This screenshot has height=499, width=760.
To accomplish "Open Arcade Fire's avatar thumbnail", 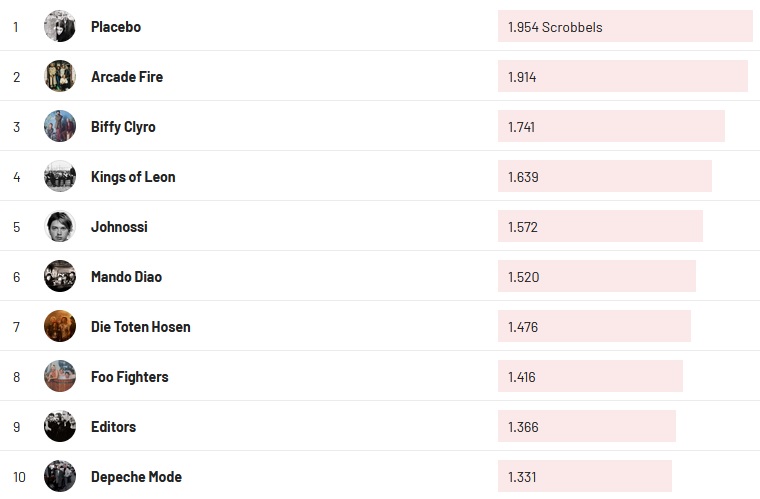I will [x=60, y=77].
